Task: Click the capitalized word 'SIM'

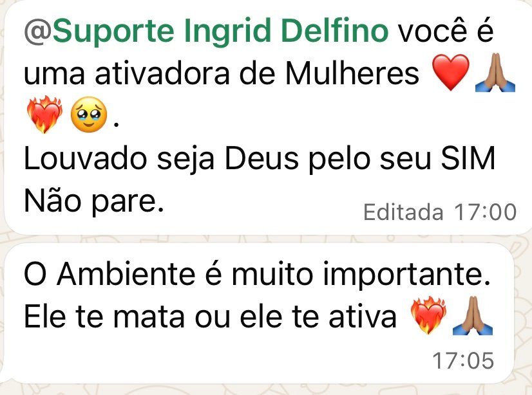Action: (468, 158)
